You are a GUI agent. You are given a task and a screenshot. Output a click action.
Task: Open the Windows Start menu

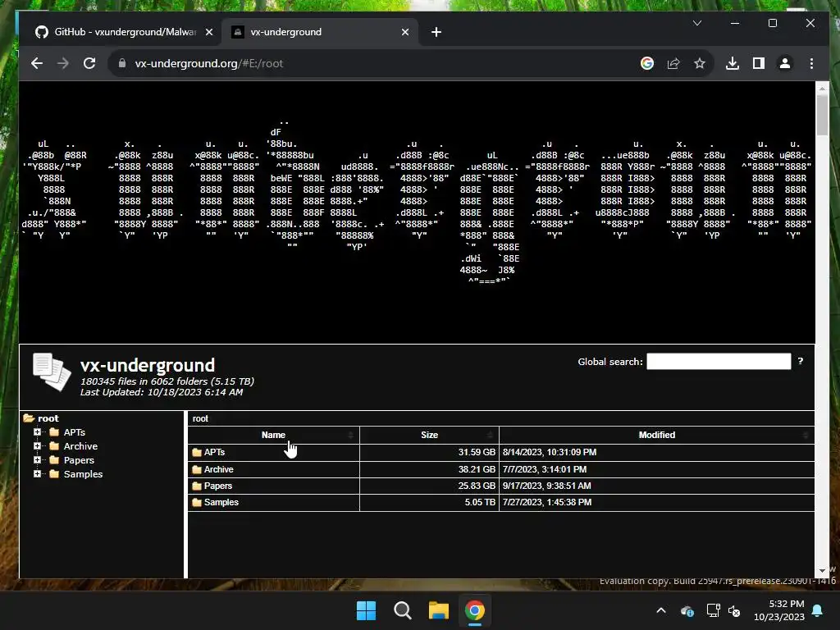click(x=367, y=610)
